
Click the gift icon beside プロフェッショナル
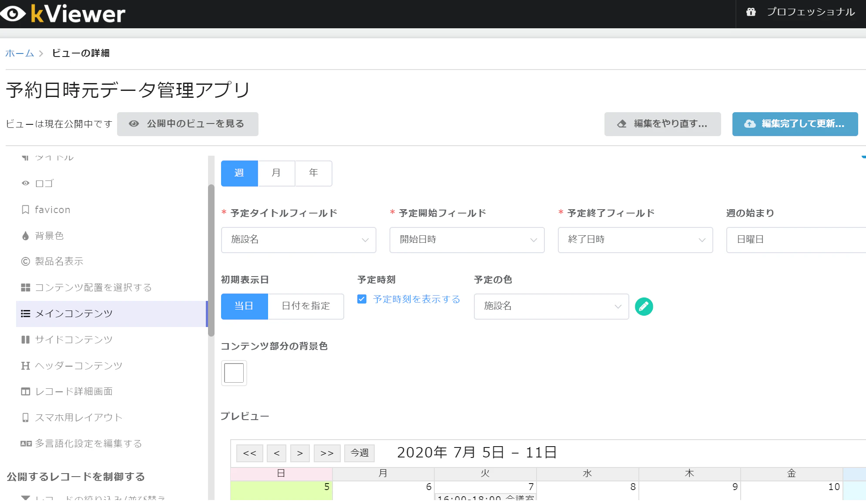coord(751,12)
